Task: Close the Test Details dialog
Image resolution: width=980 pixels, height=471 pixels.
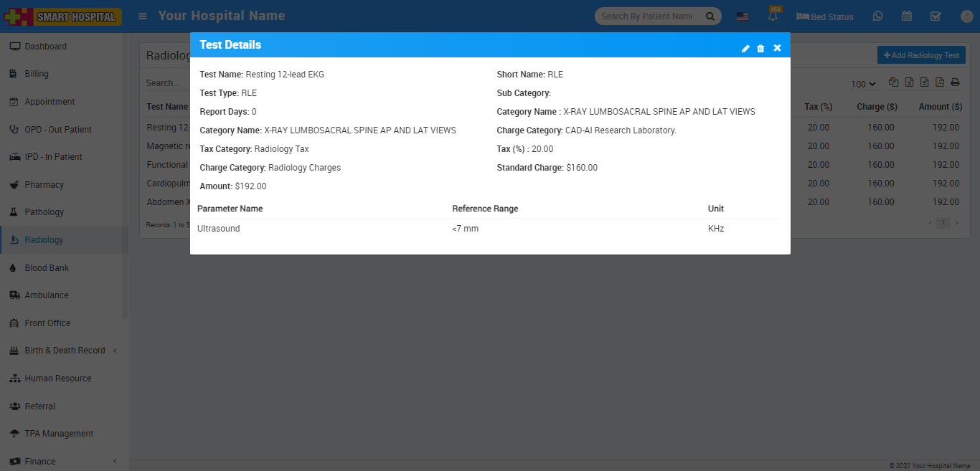Action: click(x=777, y=48)
